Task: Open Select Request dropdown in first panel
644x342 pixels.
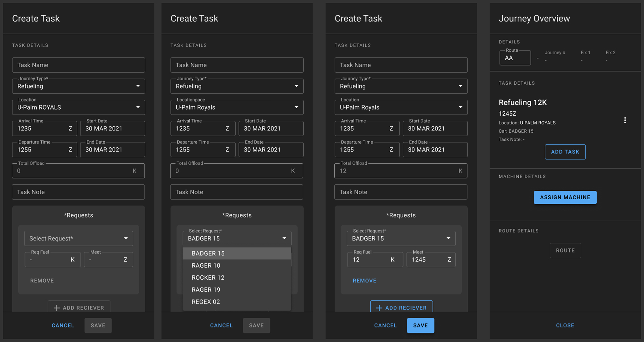Action: 79,238
